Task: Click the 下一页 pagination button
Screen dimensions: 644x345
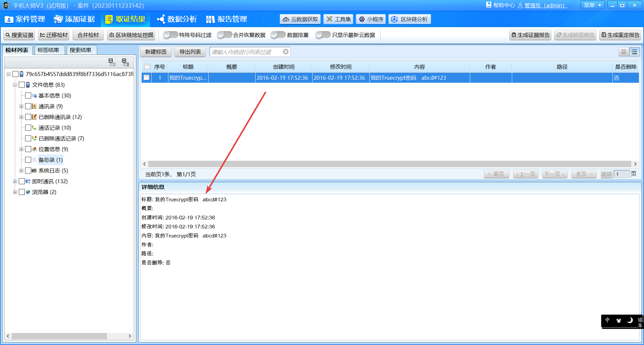Action: tap(555, 174)
